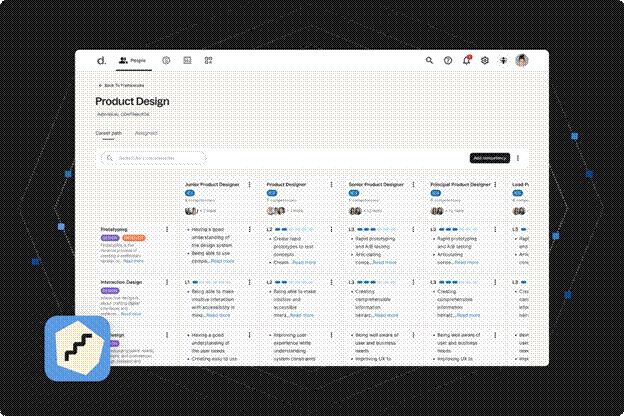Set L3 level dots in Senior Prototyping cell
Image resolution: width=624 pixels, height=416 pixels.
376,229
